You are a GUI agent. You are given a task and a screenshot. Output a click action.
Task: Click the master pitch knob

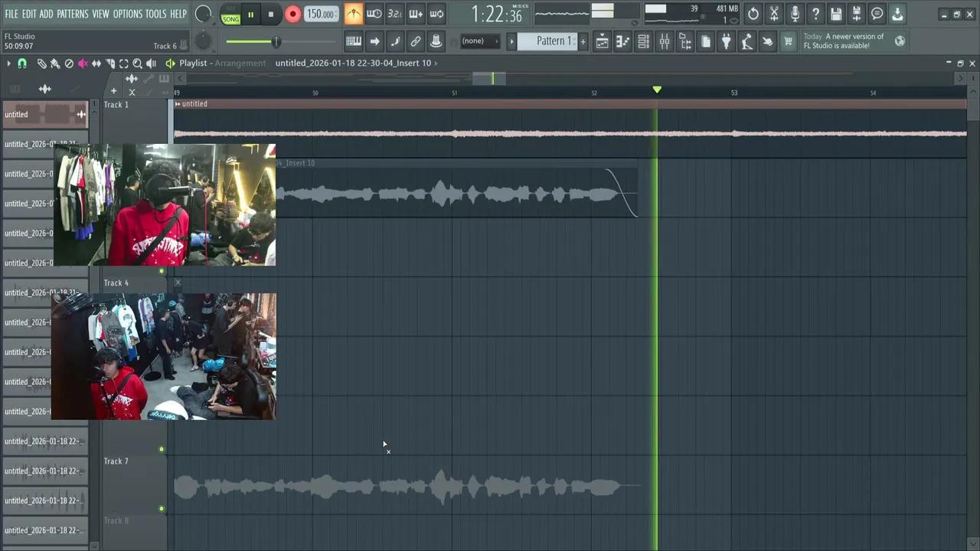click(203, 41)
